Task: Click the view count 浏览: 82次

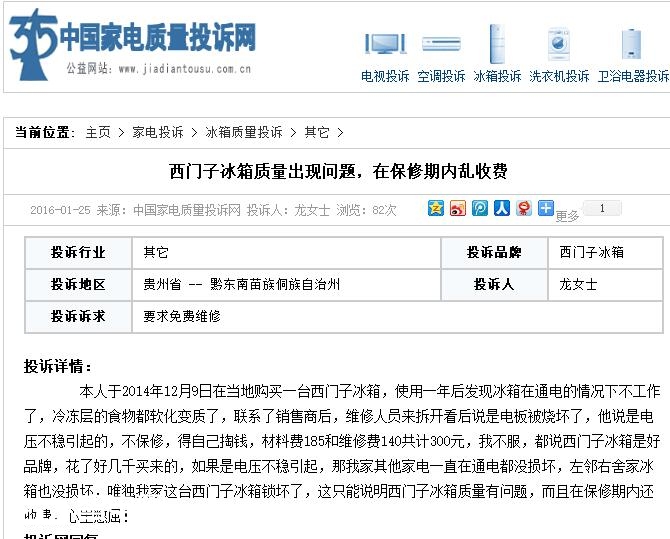Action: click(366, 210)
